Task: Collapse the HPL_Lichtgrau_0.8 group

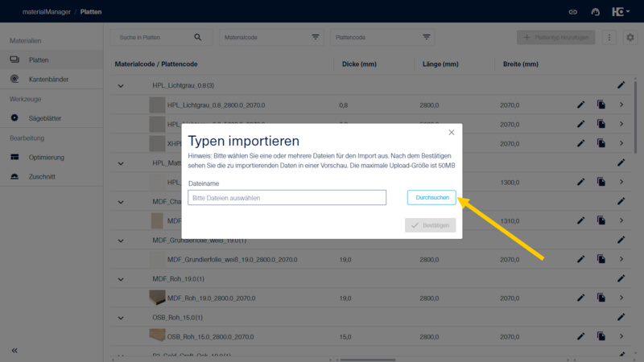Action: coord(121,85)
